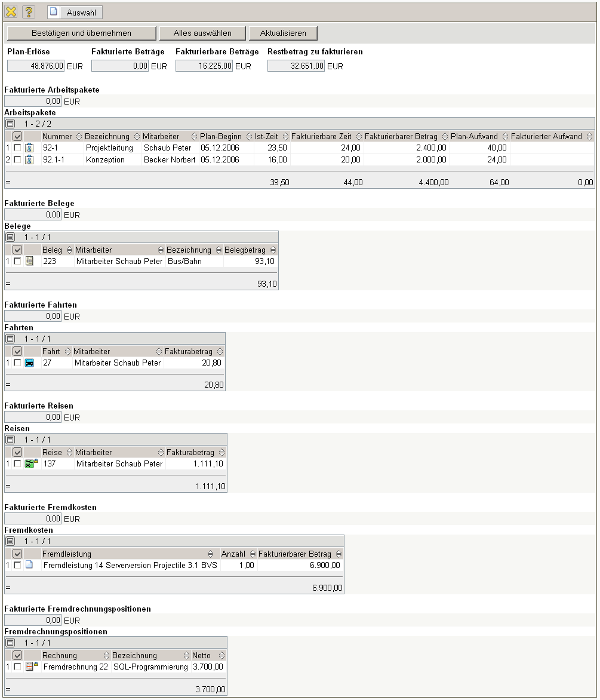Viewport: 600px width, 700px height.
Task: Sort Fremdkosten by Anzahl column
Action: pos(253,554)
